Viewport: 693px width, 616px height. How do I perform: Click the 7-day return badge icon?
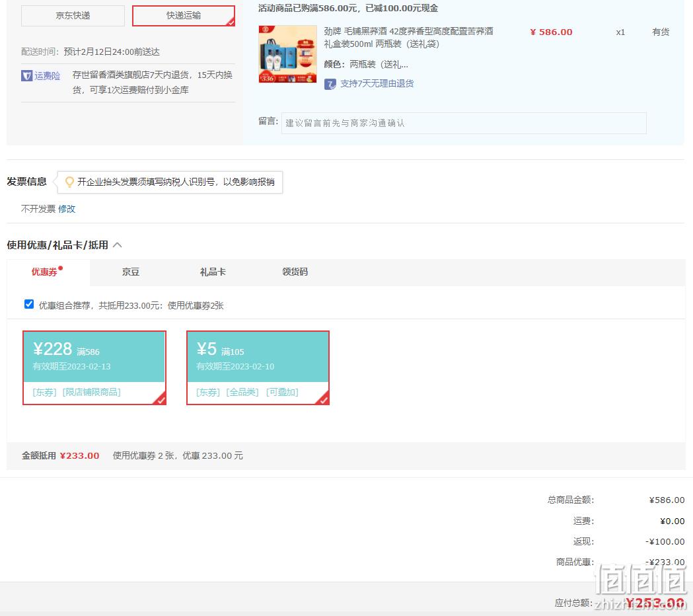[330, 84]
